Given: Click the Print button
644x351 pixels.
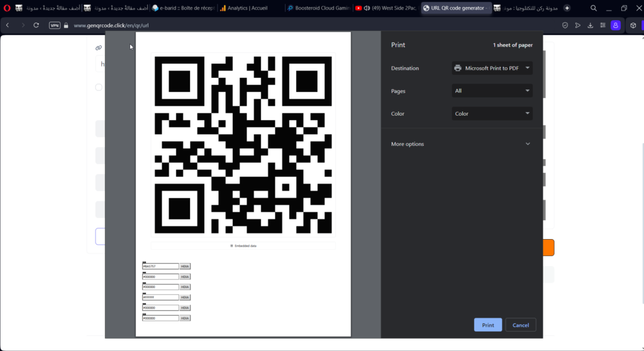Looking at the screenshot, I should tap(488, 325).
